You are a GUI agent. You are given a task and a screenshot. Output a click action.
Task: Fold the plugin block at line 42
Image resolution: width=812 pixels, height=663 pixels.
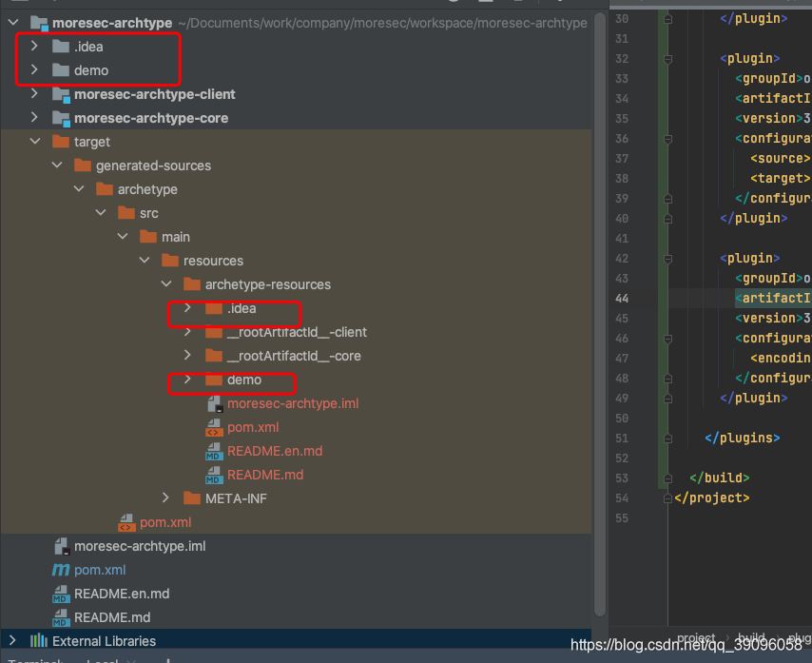click(668, 259)
